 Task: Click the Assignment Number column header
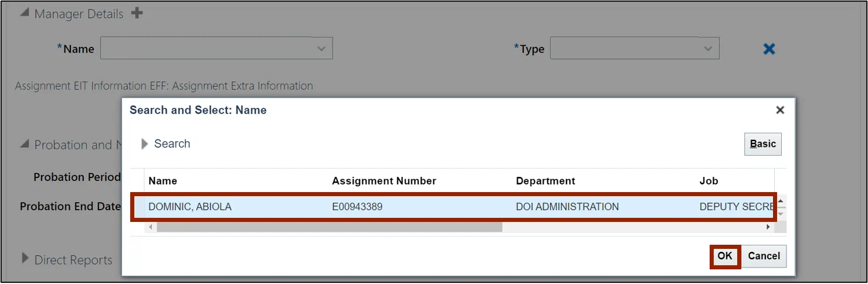(384, 181)
